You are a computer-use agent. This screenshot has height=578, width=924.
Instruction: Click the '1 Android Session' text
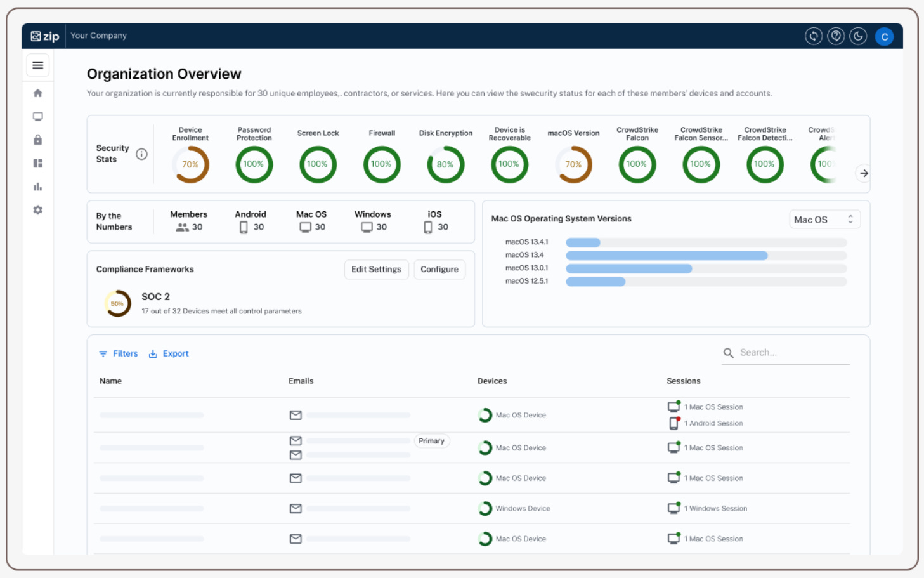pyautogui.click(x=713, y=423)
